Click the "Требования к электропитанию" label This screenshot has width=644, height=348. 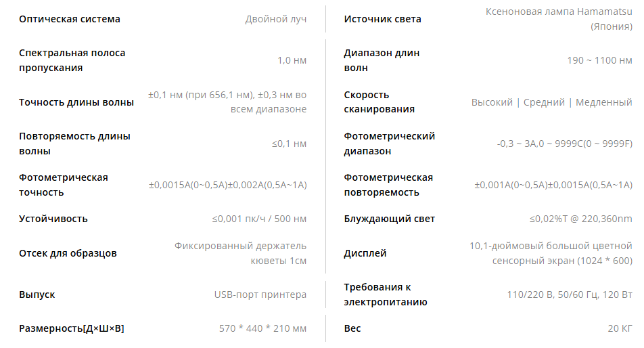click(386, 295)
